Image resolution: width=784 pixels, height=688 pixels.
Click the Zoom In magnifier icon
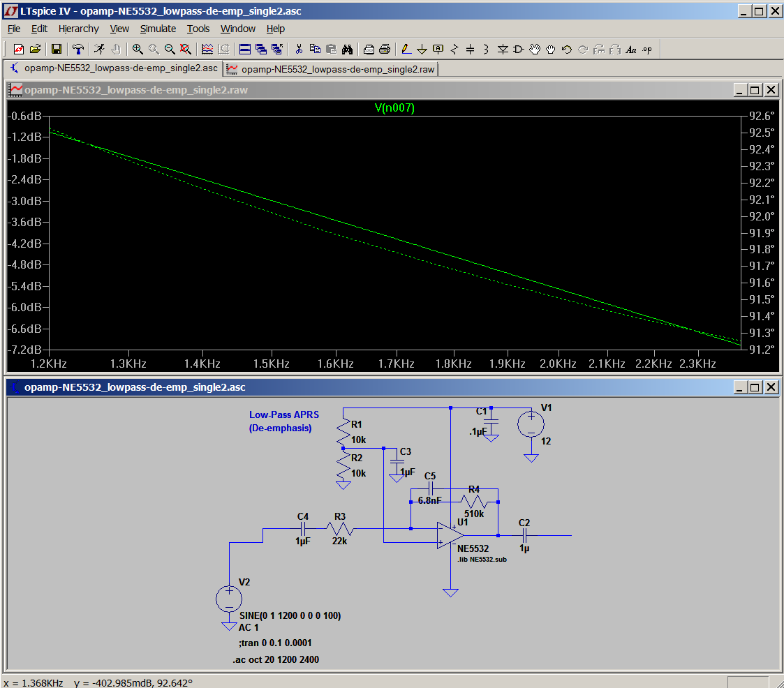138,49
